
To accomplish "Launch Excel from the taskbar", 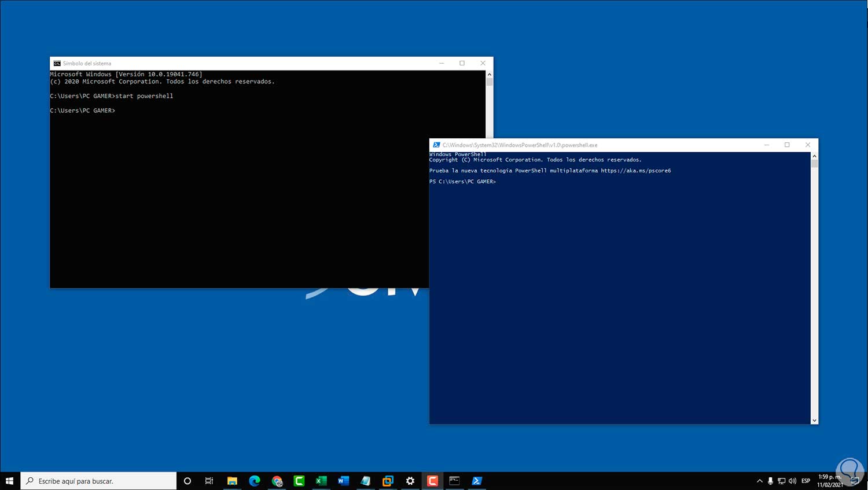I will [x=321, y=481].
